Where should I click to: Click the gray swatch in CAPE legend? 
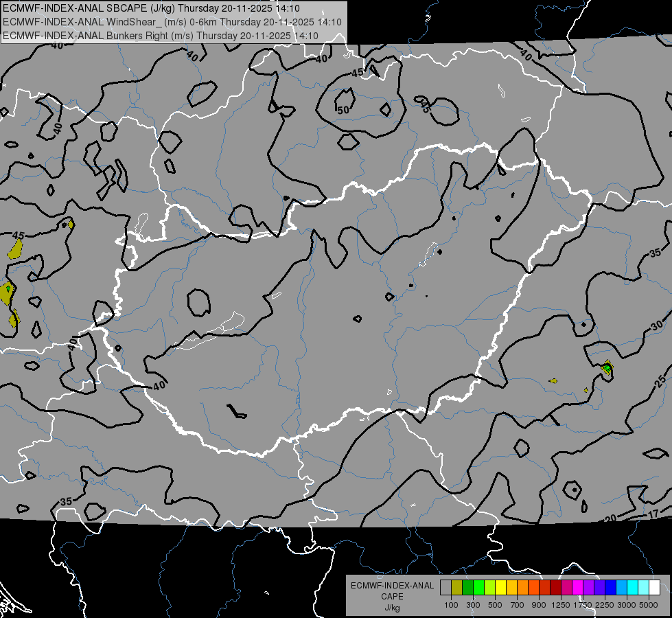[x=446, y=588]
